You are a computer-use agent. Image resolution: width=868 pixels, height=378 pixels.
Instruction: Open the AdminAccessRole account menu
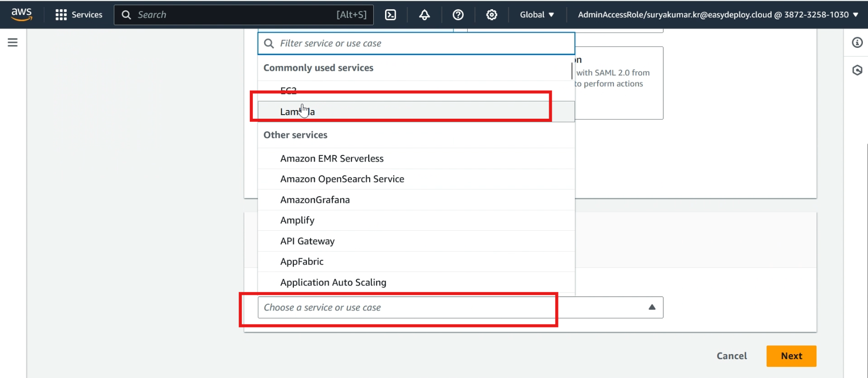[x=718, y=15]
